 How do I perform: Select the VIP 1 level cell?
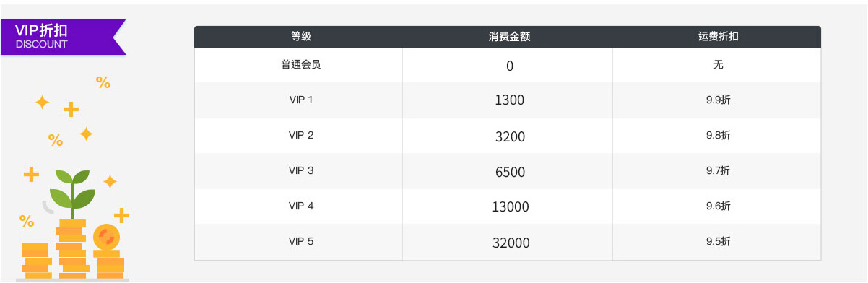[301, 100]
